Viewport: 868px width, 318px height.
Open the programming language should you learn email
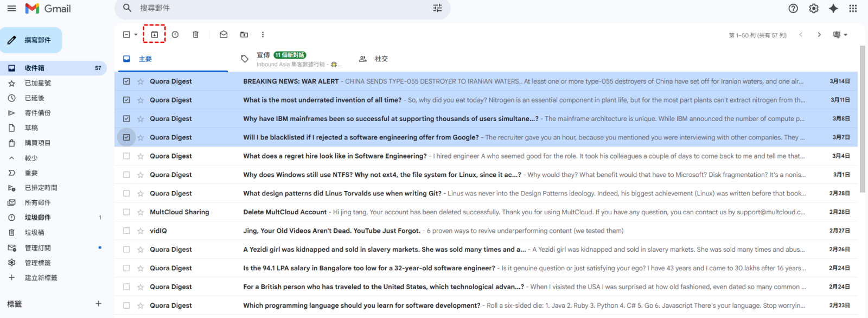tap(486, 306)
